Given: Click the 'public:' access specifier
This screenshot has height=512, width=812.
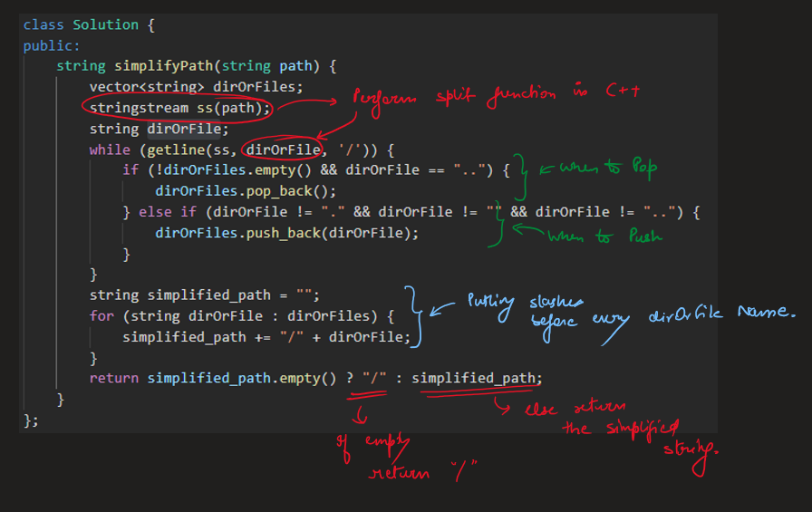Looking at the screenshot, I should [x=52, y=45].
